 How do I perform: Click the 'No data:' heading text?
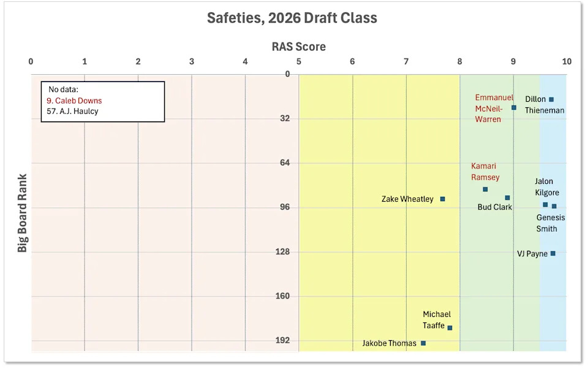click(64, 89)
